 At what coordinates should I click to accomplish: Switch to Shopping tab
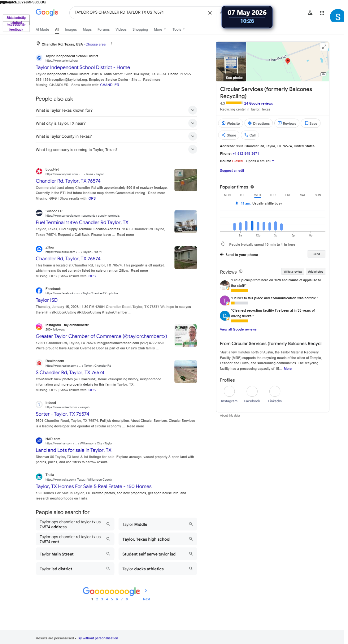[x=140, y=29]
